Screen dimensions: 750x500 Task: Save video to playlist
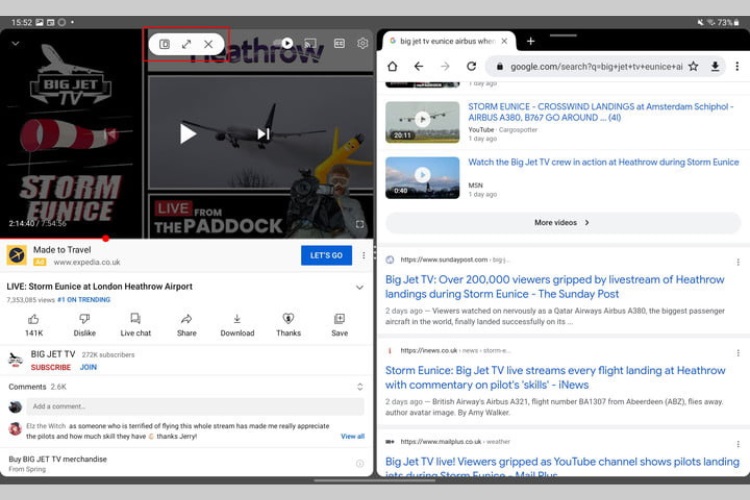tap(340, 325)
